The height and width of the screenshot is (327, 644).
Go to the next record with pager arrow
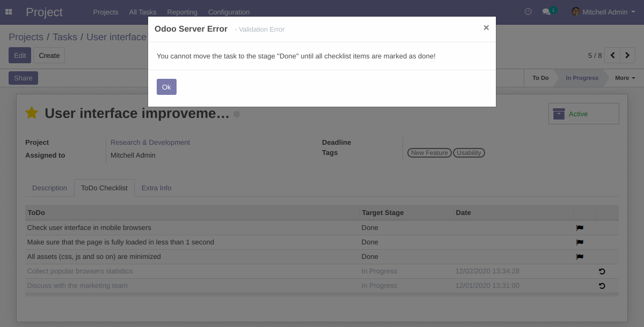click(x=627, y=55)
